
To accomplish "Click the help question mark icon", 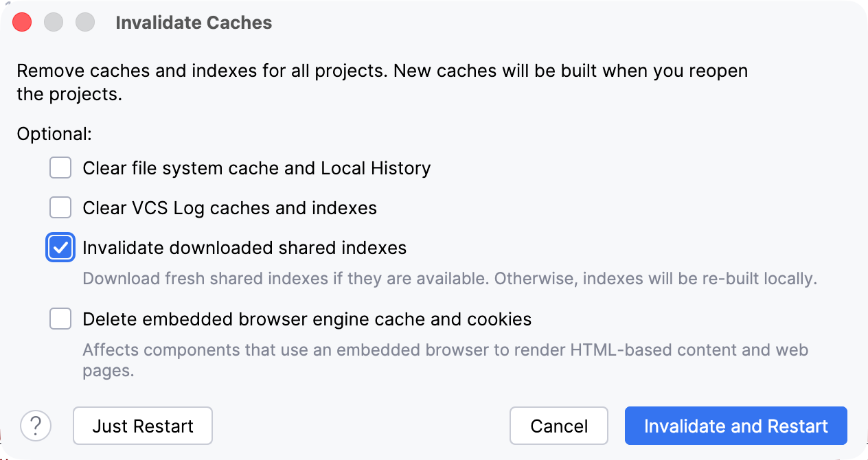I will [36, 426].
